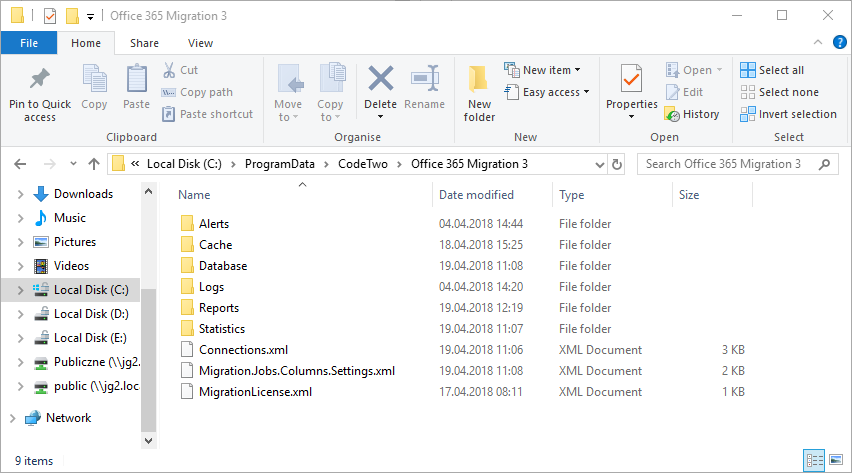Click Copy path in the ribbon

point(197,92)
